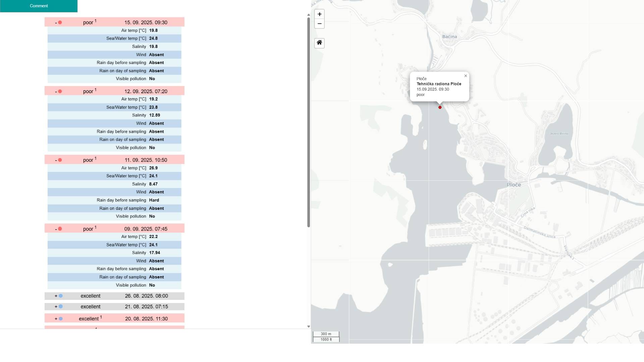Open the Comment tab
This screenshot has width=644, height=362.
pyautogui.click(x=39, y=6)
